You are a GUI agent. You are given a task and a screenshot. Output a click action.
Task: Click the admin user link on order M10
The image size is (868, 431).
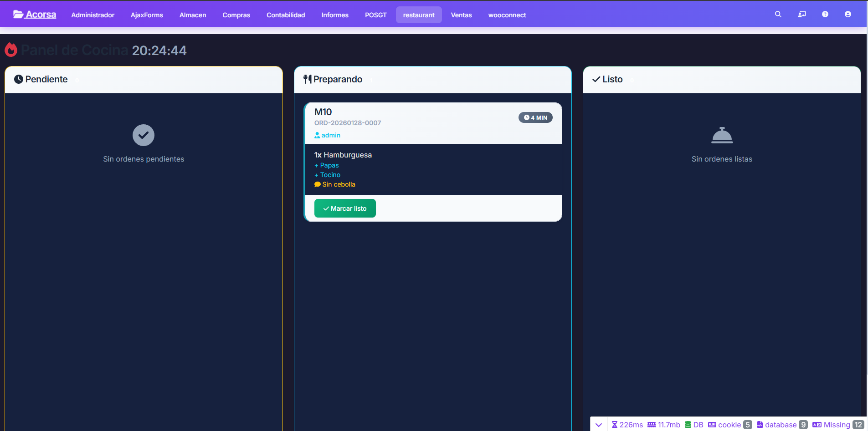[328, 135]
